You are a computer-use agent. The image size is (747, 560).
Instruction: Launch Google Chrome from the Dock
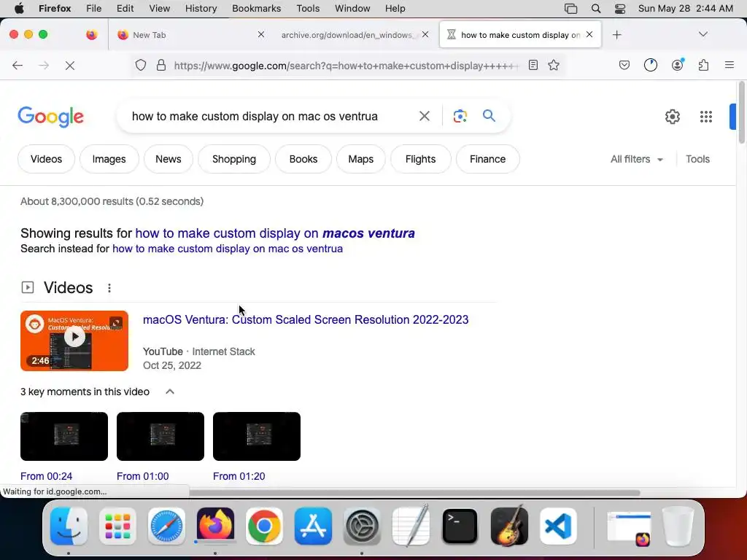tap(264, 526)
